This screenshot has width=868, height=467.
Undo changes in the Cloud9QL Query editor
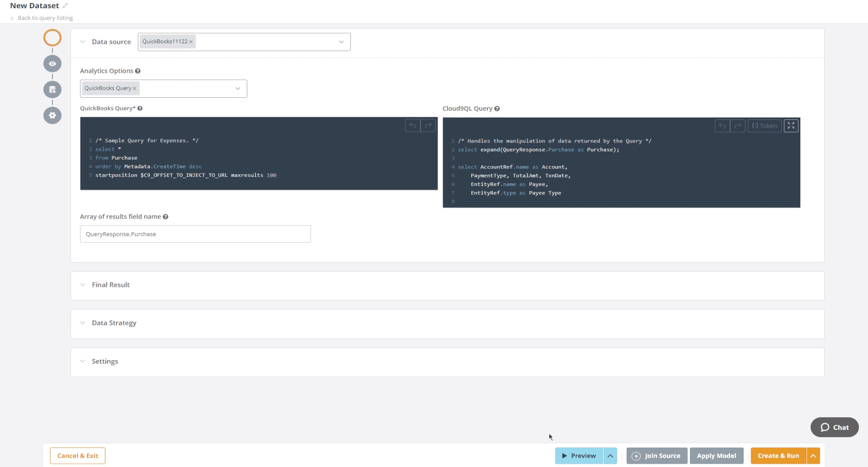[722, 125]
